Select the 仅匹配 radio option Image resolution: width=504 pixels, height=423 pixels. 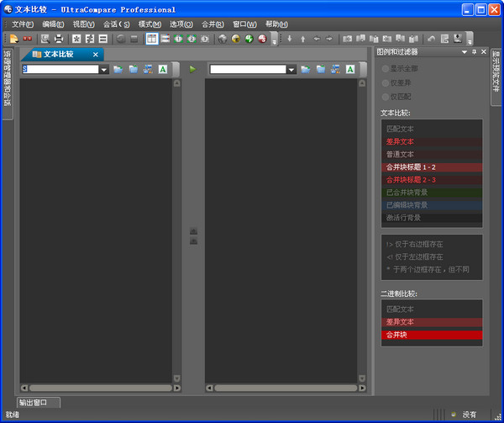point(386,98)
